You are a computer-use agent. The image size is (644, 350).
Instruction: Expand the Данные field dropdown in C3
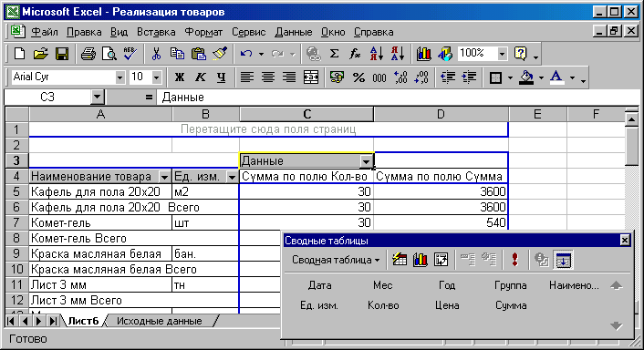(x=366, y=161)
